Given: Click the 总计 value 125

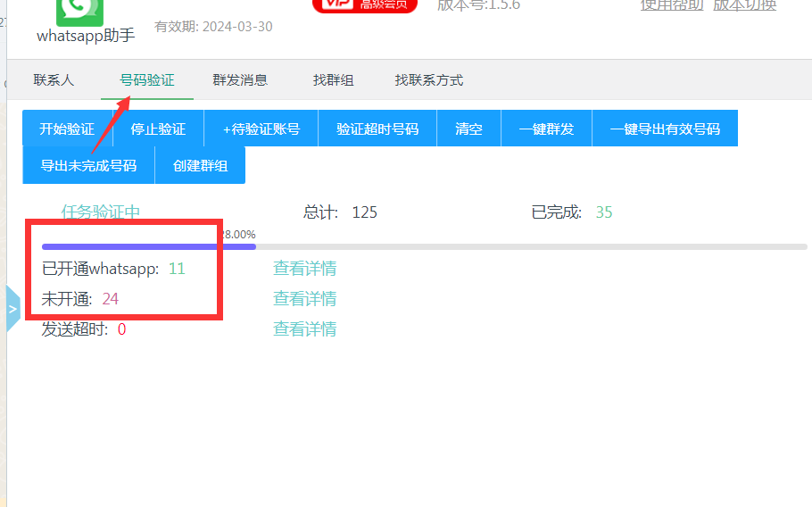Looking at the screenshot, I should (365, 212).
